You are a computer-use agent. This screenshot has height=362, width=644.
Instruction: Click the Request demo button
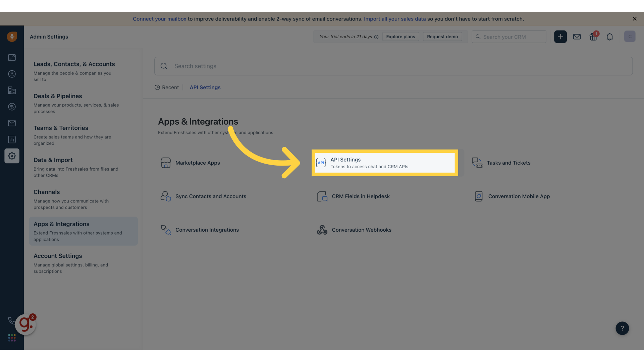pyautogui.click(x=442, y=37)
